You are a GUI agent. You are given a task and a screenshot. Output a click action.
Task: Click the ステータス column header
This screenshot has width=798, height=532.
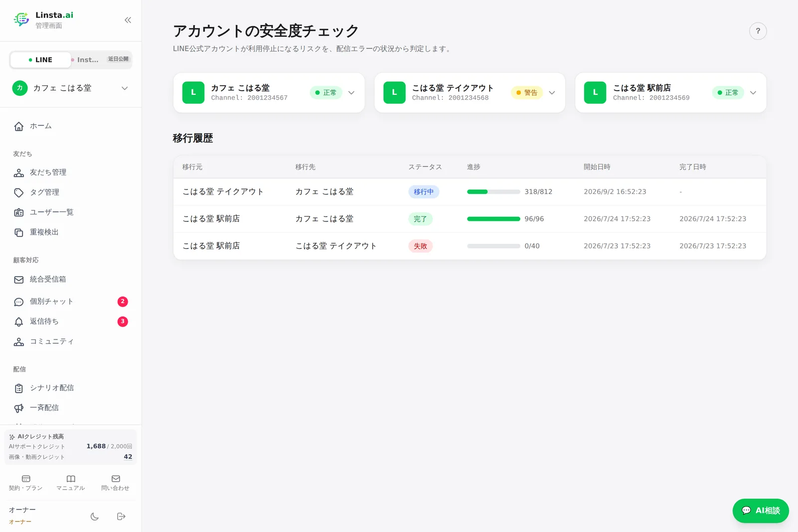[425, 167]
